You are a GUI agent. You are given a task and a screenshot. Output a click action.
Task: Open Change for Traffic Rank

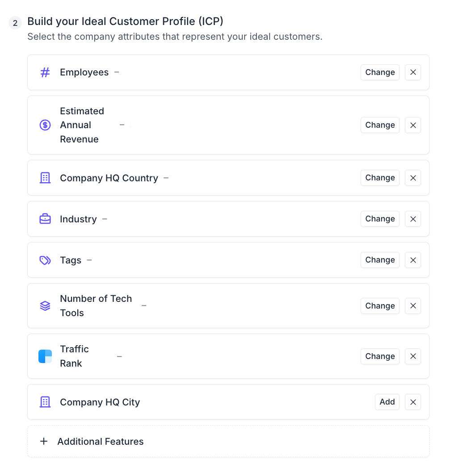coord(380,356)
